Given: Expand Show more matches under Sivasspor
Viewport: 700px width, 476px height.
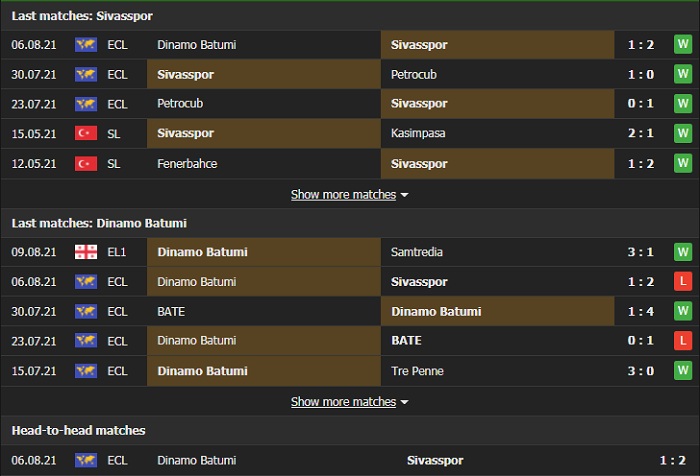Looking at the screenshot, I should (x=343, y=194).
